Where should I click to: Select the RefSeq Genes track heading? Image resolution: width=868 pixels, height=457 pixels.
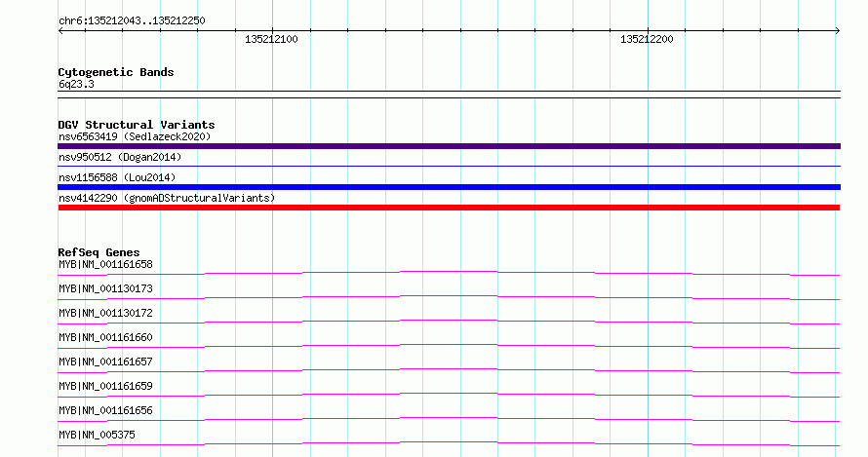pyautogui.click(x=99, y=252)
